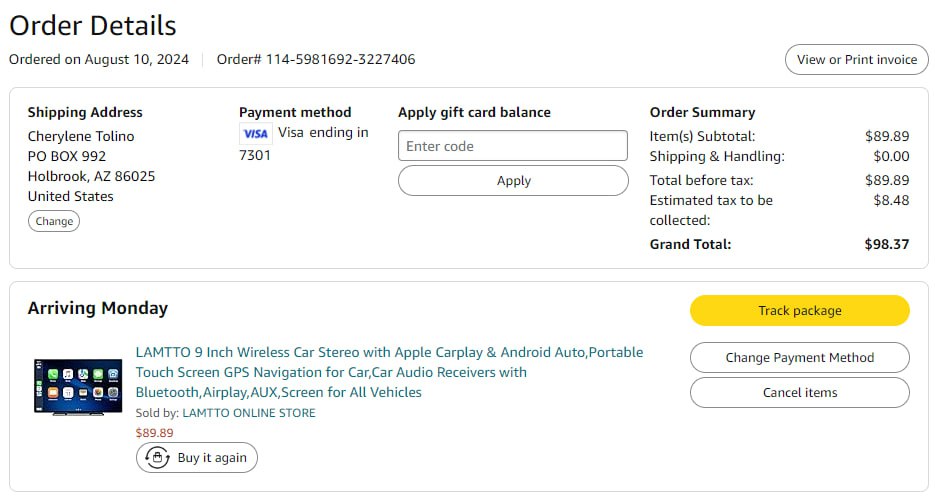935x500 pixels.
Task: Click the red $89.89 item price
Action: pos(154,433)
